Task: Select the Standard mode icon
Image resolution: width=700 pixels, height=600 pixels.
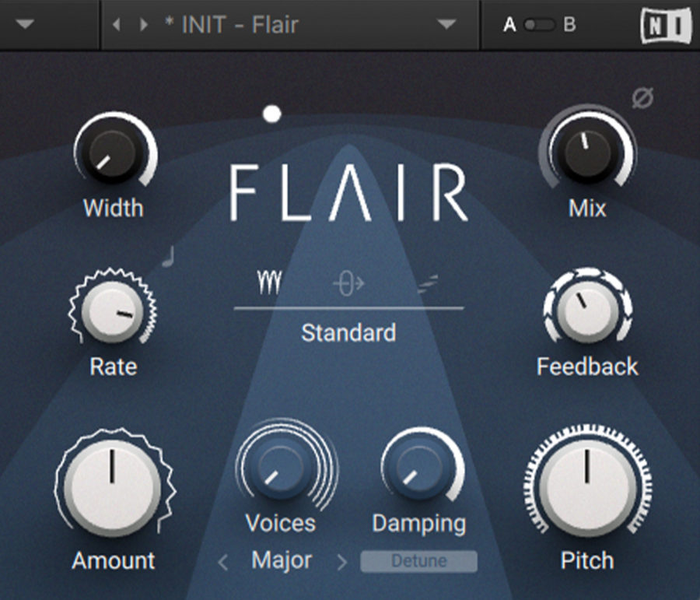Action: click(268, 282)
